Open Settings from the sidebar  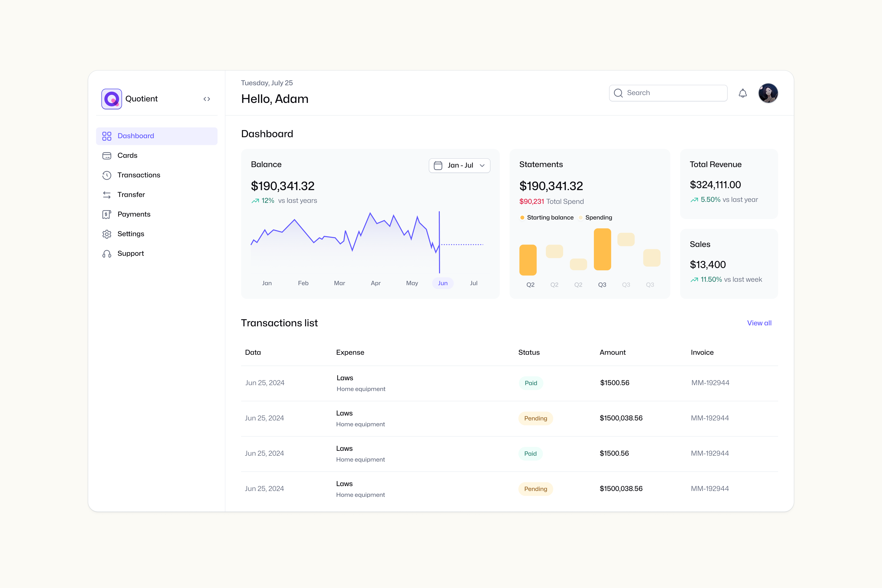157,234
